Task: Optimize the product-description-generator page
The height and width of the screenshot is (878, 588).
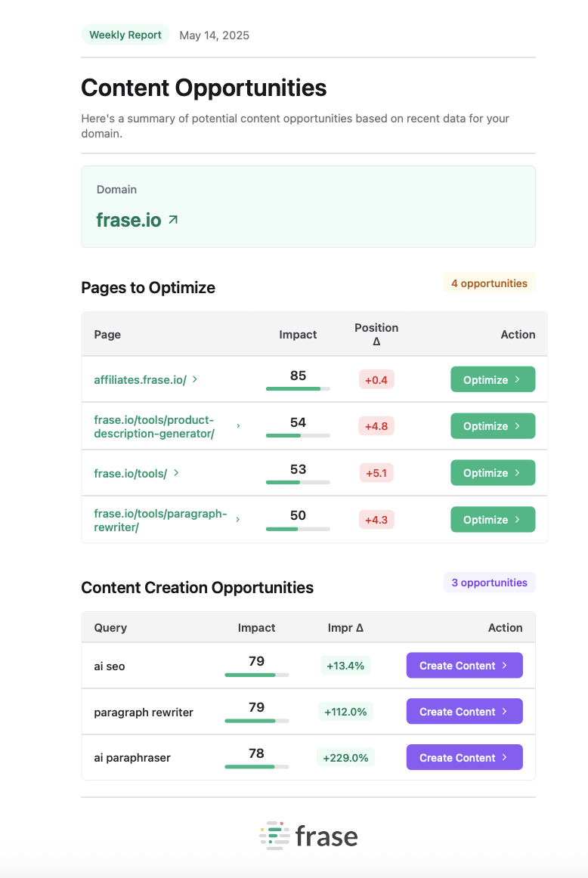Action: (x=493, y=426)
